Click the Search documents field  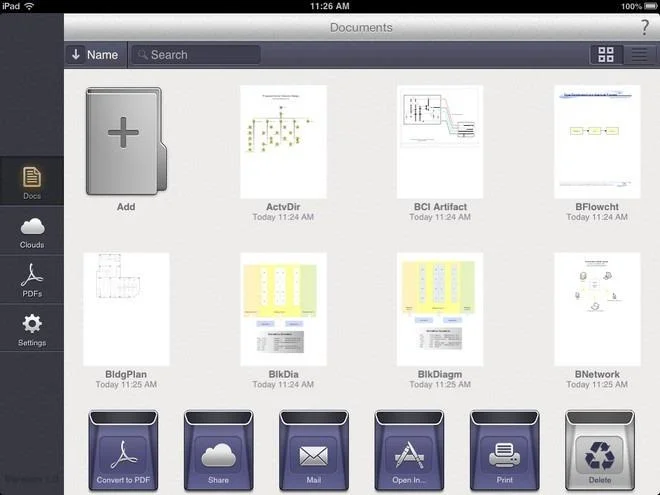(196, 55)
